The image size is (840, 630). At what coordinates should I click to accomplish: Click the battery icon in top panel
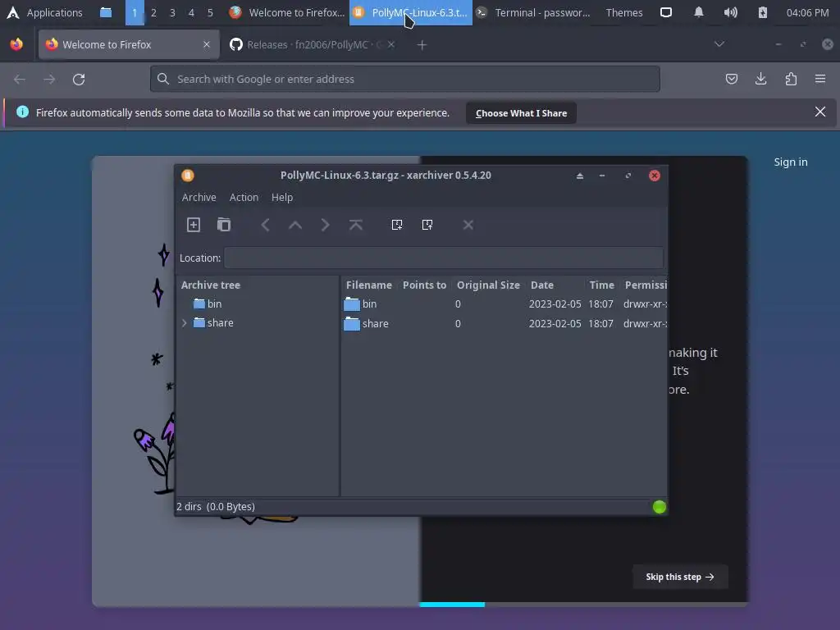[x=762, y=12]
